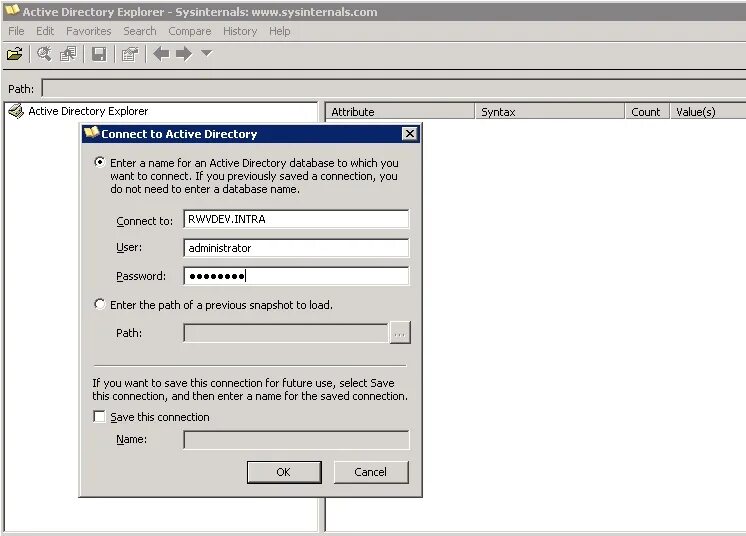The height and width of the screenshot is (536, 746).
Task: Select the 'Enter a name for an Active Directory database' radio button
Action: (x=99, y=162)
